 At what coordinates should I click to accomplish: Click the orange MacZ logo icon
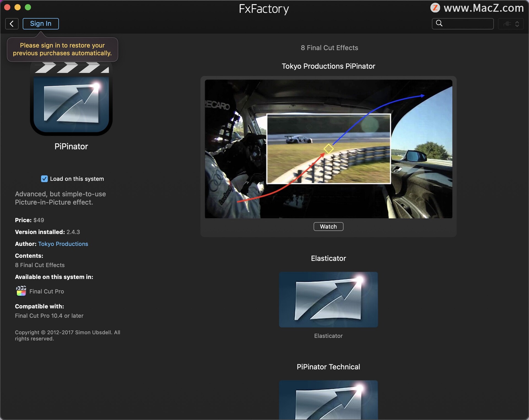[x=435, y=8]
